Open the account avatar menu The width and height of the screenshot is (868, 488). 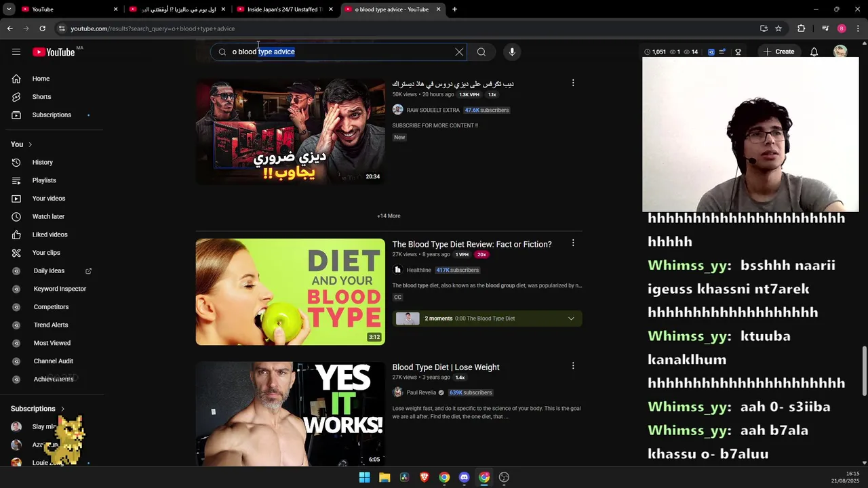click(840, 52)
